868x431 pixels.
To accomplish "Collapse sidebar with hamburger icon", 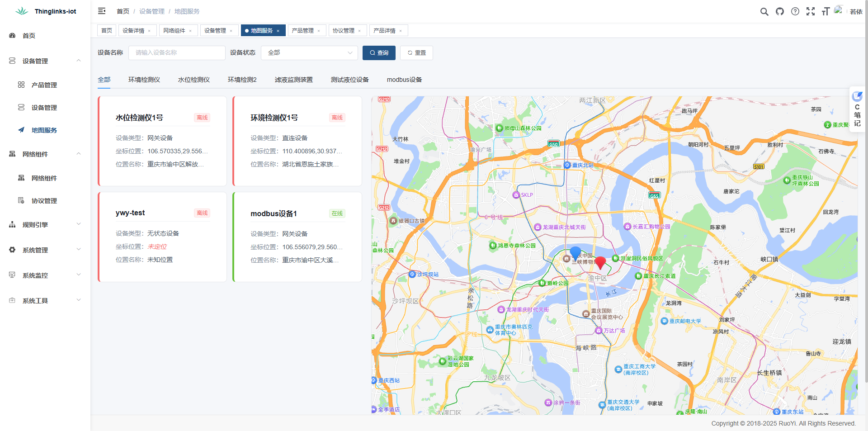I will point(102,11).
